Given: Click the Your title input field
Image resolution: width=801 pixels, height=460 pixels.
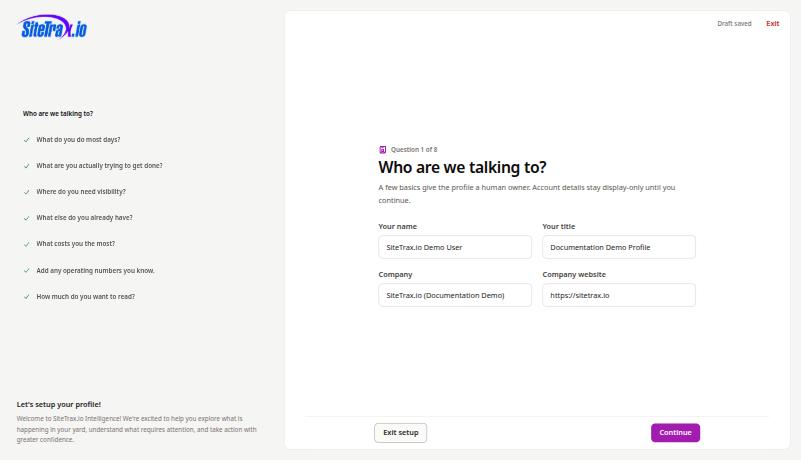Looking at the screenshot, I should tap(619, 247).
